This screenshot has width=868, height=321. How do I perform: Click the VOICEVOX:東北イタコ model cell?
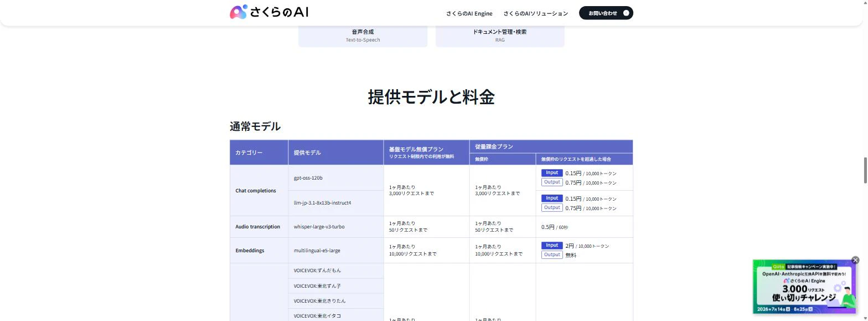click(x=335, y=315)
